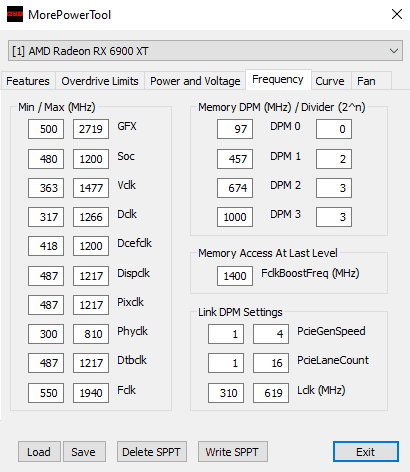Open the Fan tab
The height and width of the screenshot is (472, 410).
click(366, 81)
